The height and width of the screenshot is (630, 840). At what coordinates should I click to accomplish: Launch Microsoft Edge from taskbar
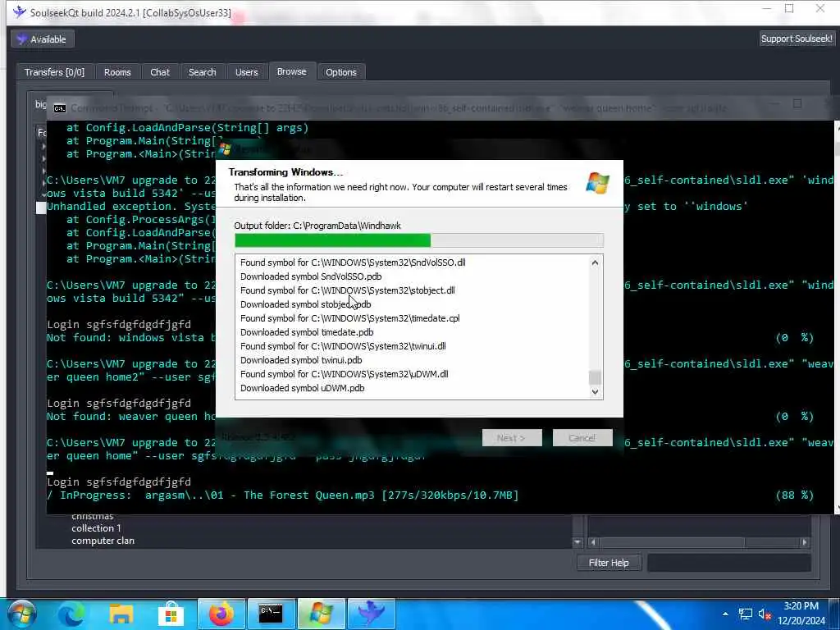pos(71,614)
